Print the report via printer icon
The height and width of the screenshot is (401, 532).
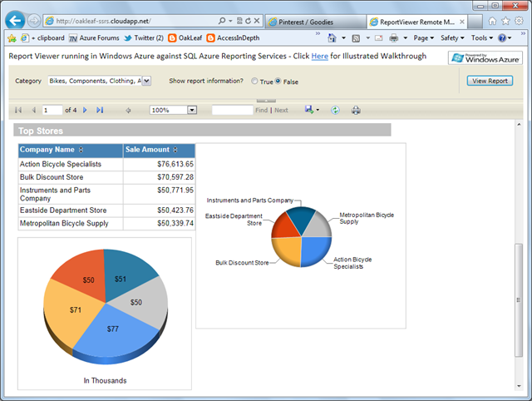[356, 110]
